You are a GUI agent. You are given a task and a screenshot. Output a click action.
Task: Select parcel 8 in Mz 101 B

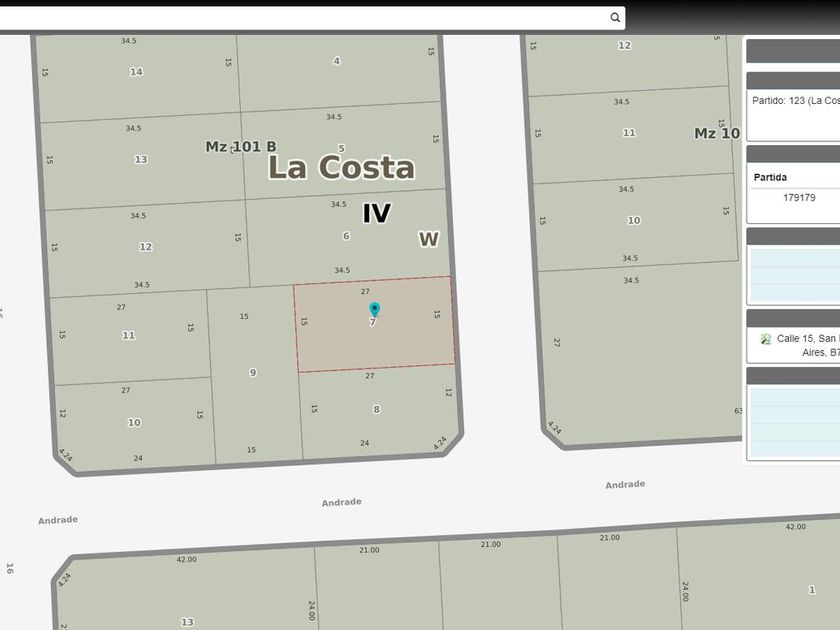point(377,409)
